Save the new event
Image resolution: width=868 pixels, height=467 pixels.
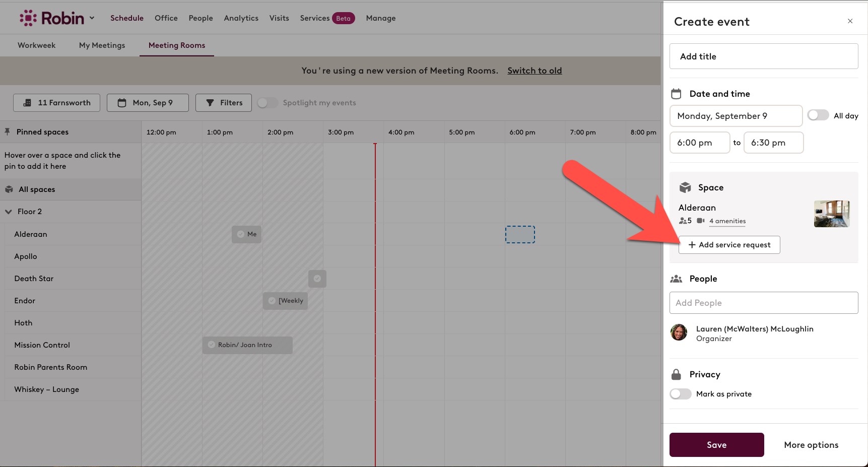(717, 445)
